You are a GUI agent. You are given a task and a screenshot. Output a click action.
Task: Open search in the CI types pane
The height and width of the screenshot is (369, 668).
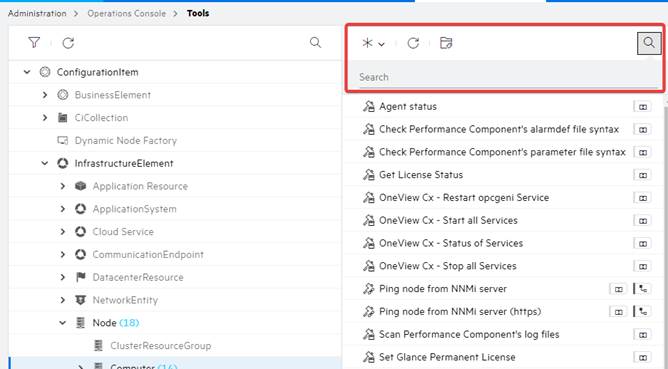[x=315, y=43]
